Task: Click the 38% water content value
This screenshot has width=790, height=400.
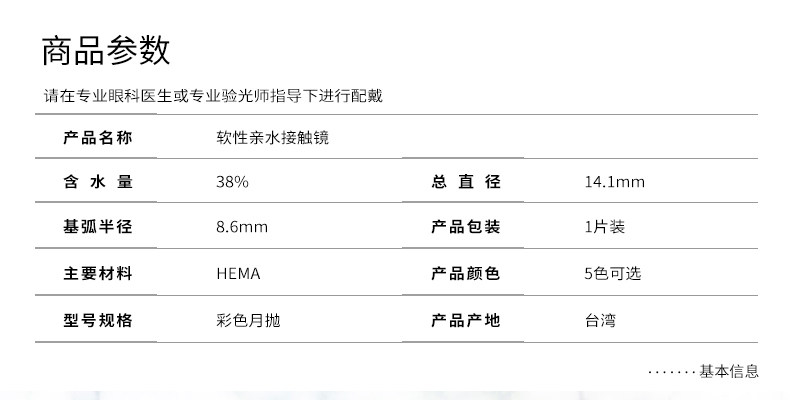Action: [232, 182]
